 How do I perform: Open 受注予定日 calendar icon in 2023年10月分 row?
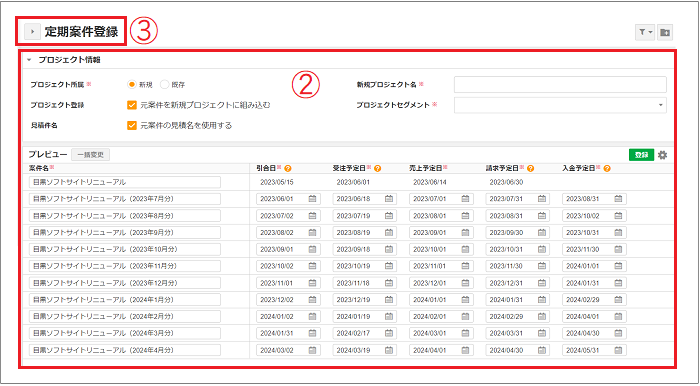coord(389,249)
